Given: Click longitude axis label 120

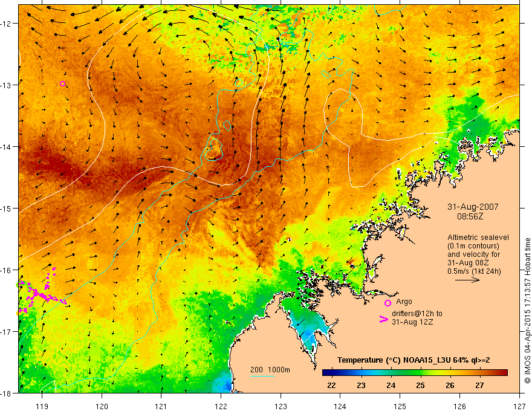Looking at the screenshot, I should [102, 406].
